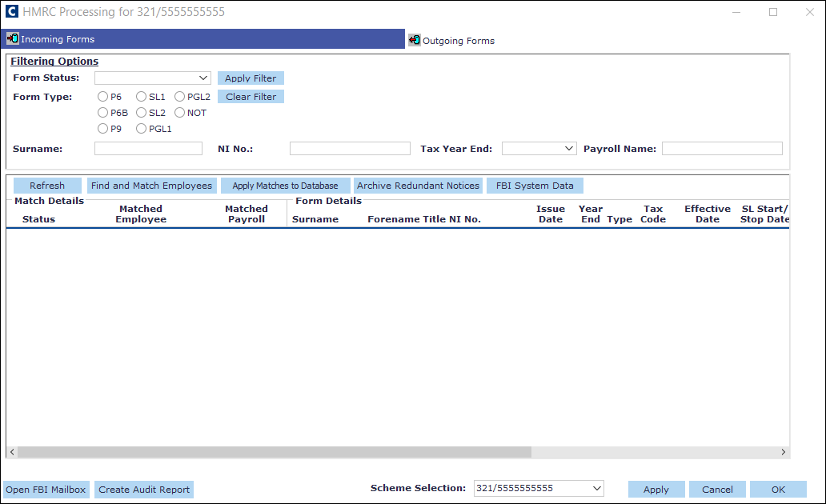The image size is (826, 504).
Task: Click the SL Start/Stop Date column header
Action: tap(764, 214)
